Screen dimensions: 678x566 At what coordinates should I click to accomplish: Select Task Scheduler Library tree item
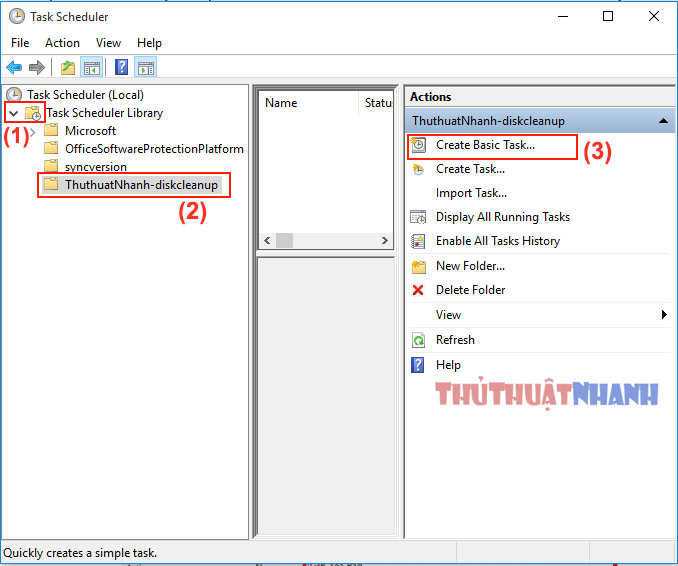[x=105, y=113]
